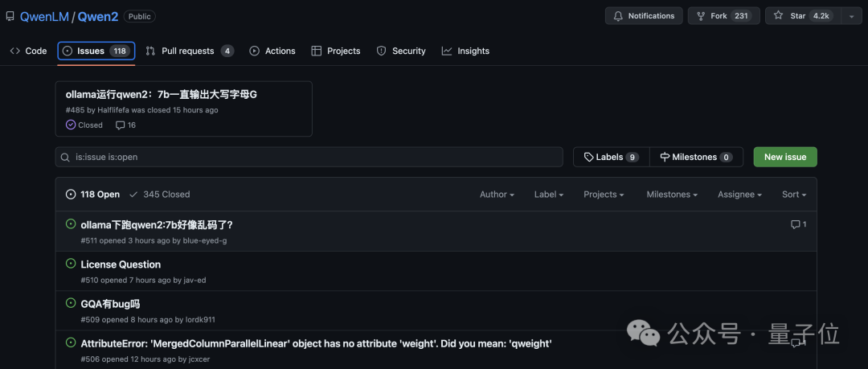Screen dimensions: 868x369
Task: Open the License Question issue
Action: [121, 264]
